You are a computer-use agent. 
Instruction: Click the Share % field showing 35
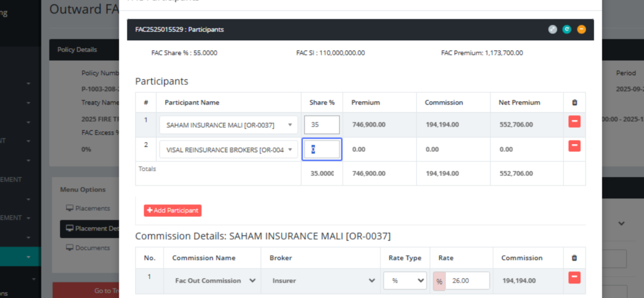pyautogui.click(x=321, y=125)
